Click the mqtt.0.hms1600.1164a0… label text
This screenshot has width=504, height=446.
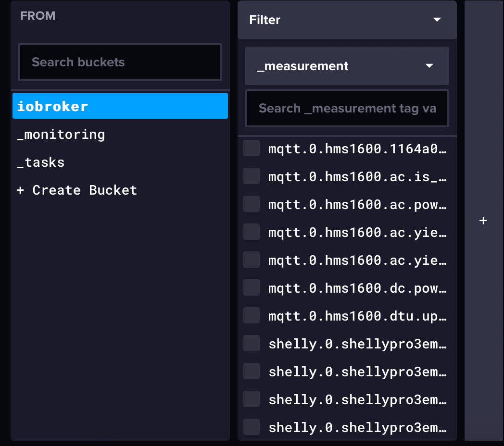[357, 149]
